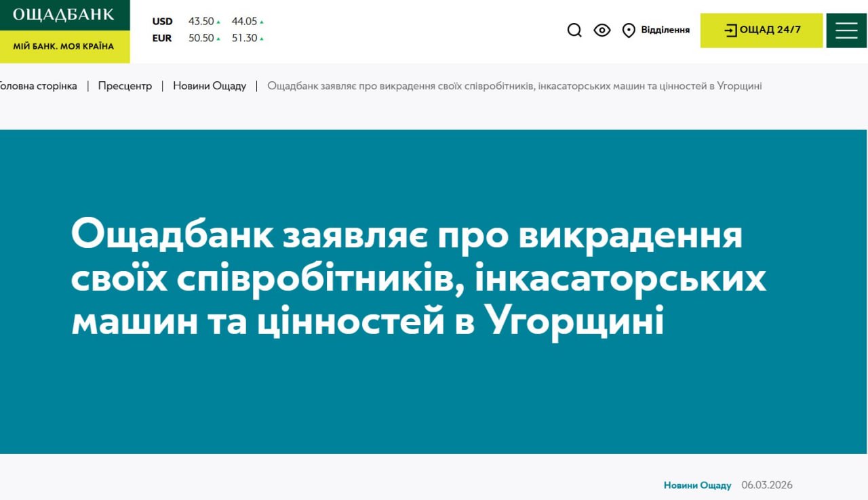
Task: Open the hamburger main menu
Action: click(846, 30)
